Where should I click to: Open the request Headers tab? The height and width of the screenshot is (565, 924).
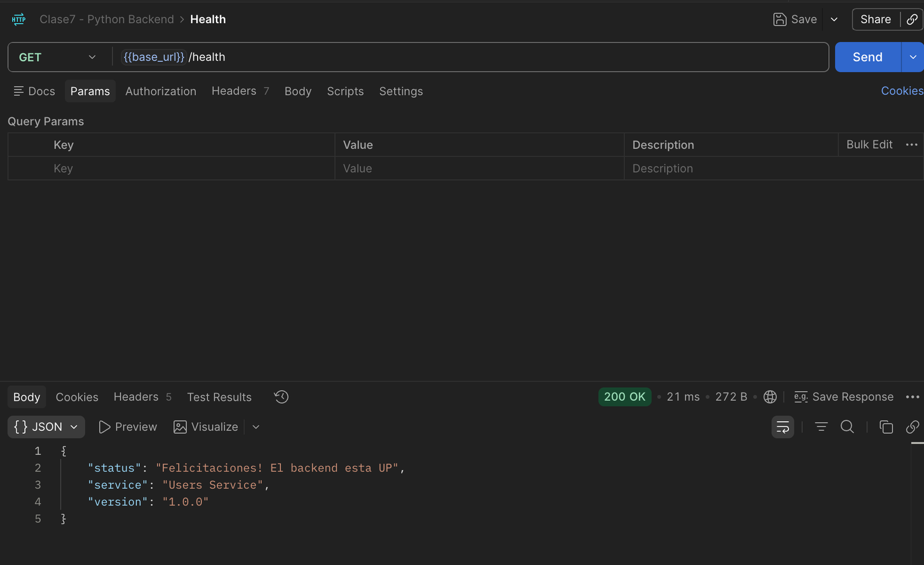(240, 91)
